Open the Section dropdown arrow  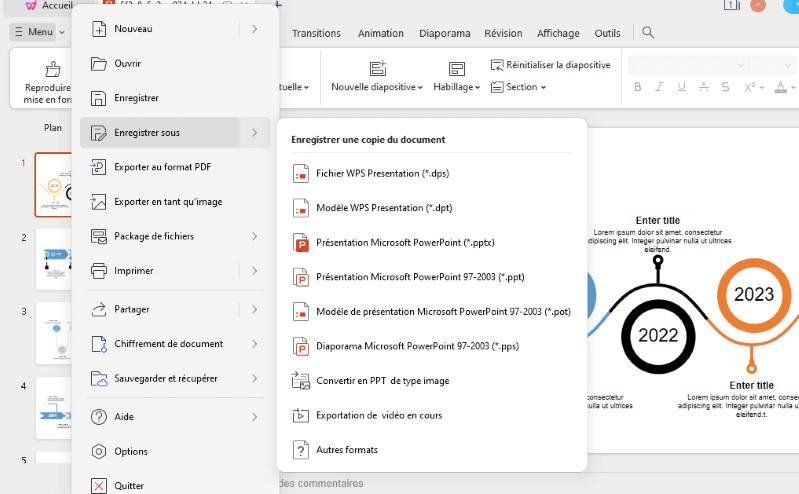[x=543, y=88]
